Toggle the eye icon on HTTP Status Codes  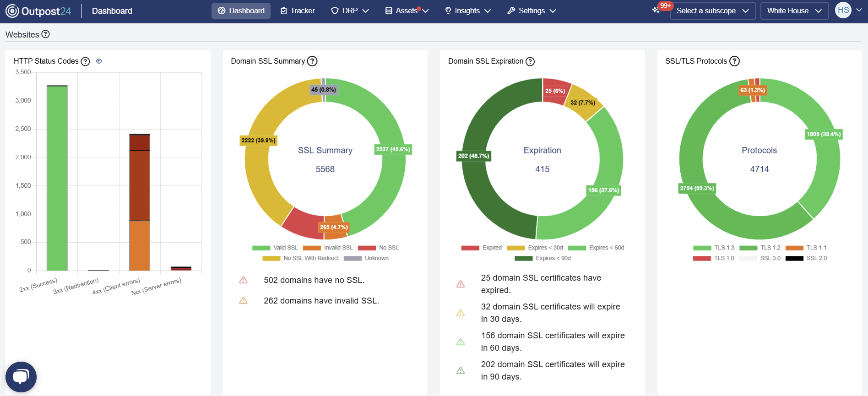coord(99,61)
